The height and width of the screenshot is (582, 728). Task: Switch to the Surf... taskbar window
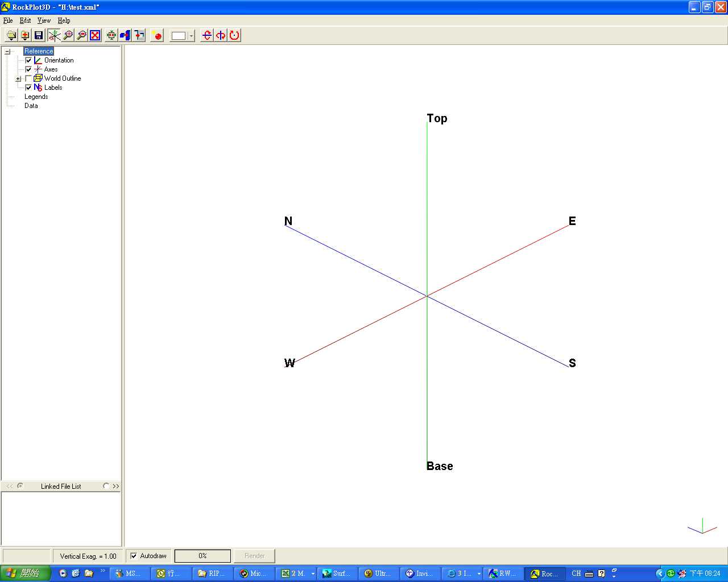pos(337,573)
